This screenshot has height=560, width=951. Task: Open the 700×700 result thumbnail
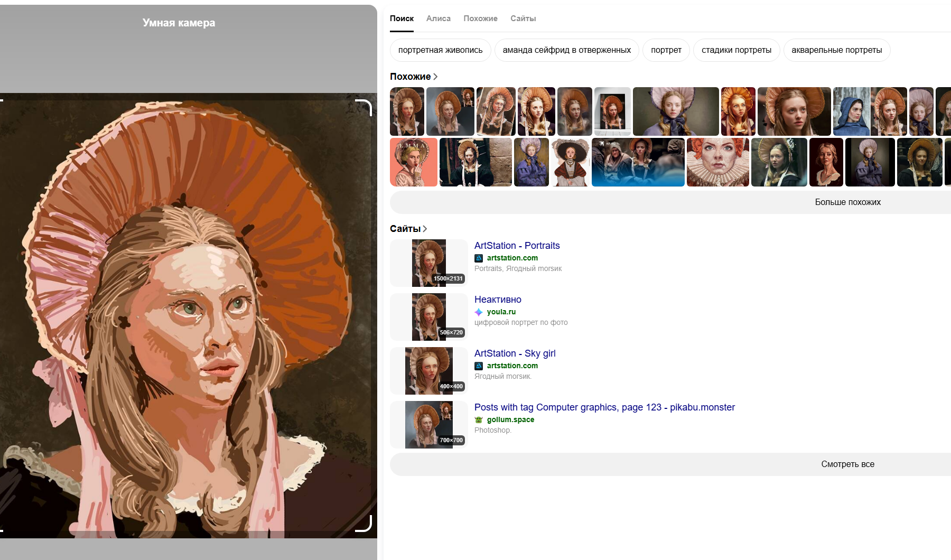(x=429, y=425)
